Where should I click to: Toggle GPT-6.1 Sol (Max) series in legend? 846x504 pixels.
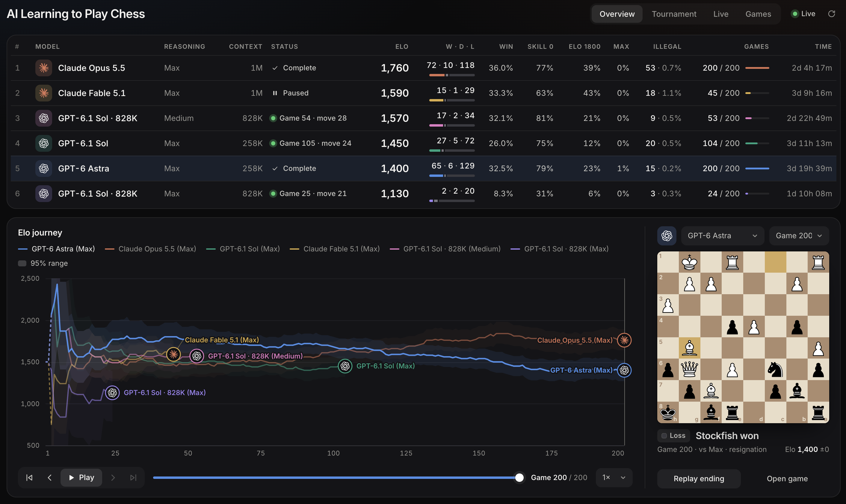point(243,249)
